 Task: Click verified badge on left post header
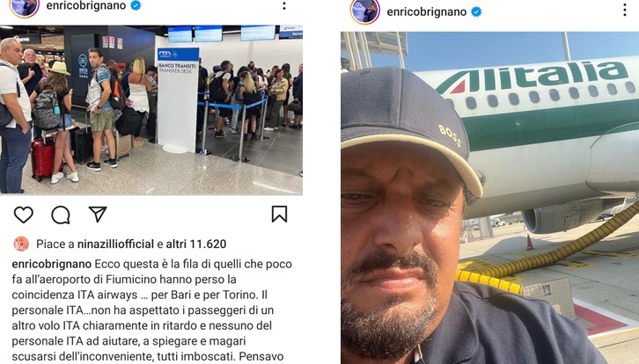pyautogui.click(x=136, y=5)
